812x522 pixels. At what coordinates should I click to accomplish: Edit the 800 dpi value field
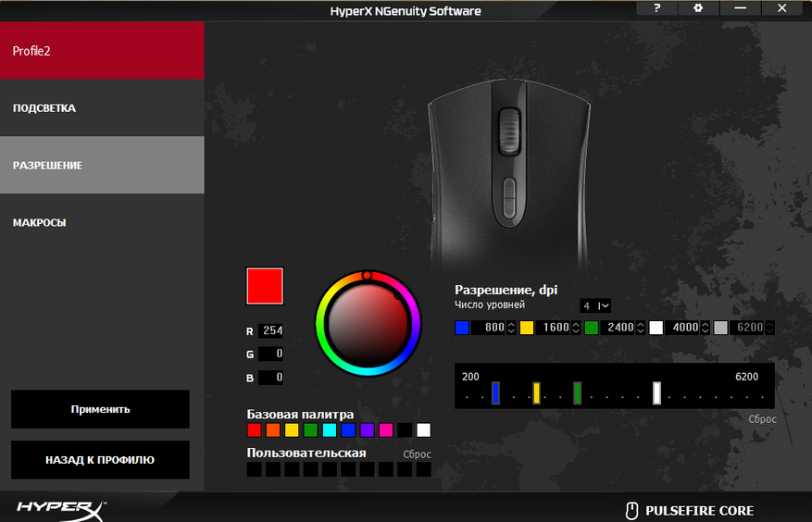pyautogui.click(x=488, y=328)
